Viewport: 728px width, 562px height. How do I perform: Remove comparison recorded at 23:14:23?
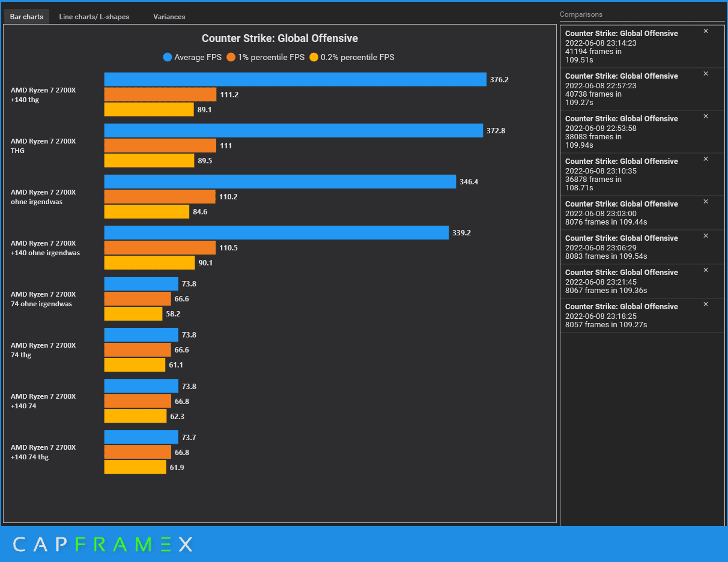[x=706, y=31]
